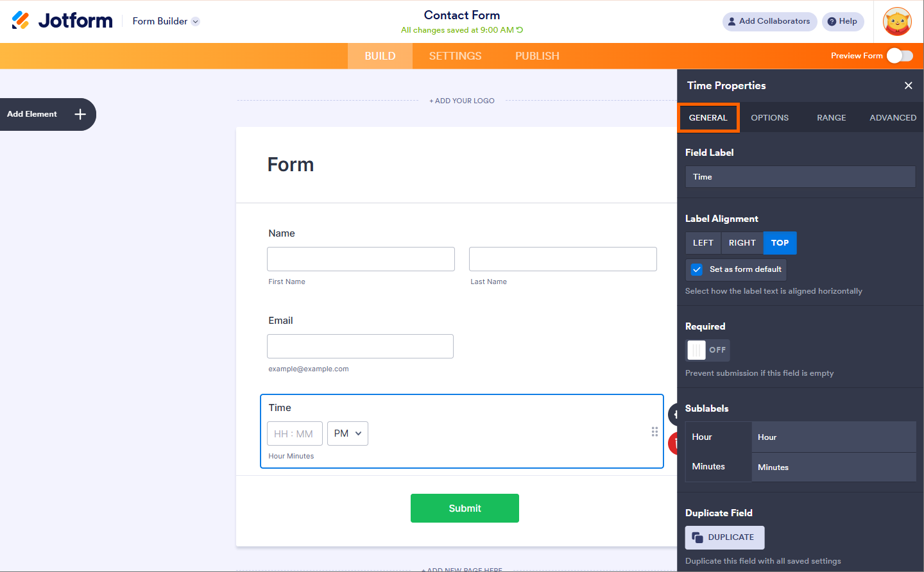Click the drag handle dots on Time field
Viewport: 924px width, 572px height.
[x=654, y=432]
